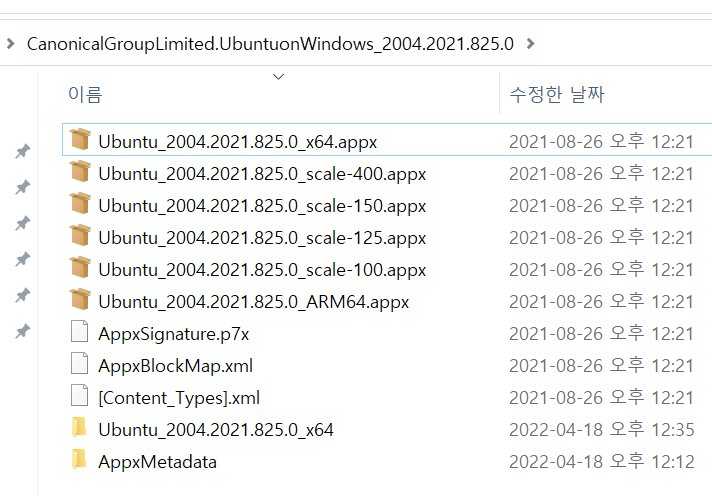
Task: Click the file icon of AppxSignature.p7x
Action: (x=79, y=331)
